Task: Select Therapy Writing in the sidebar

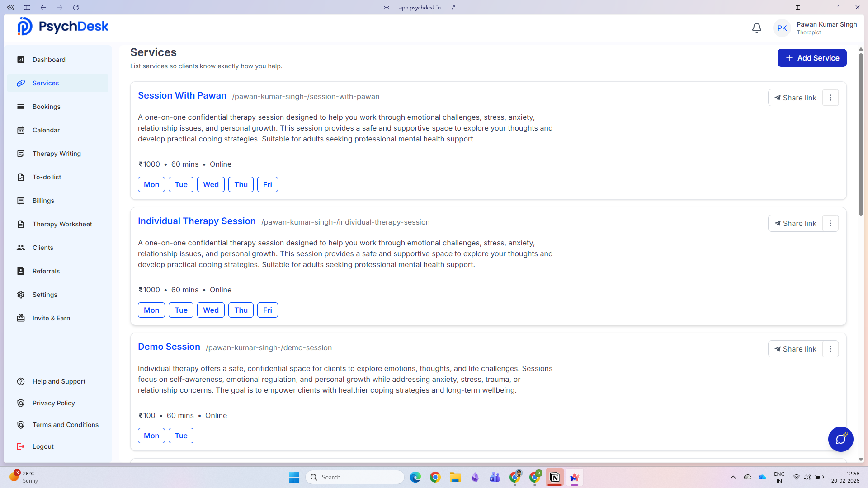Action: pyautogui.click(x=56, y=154)
